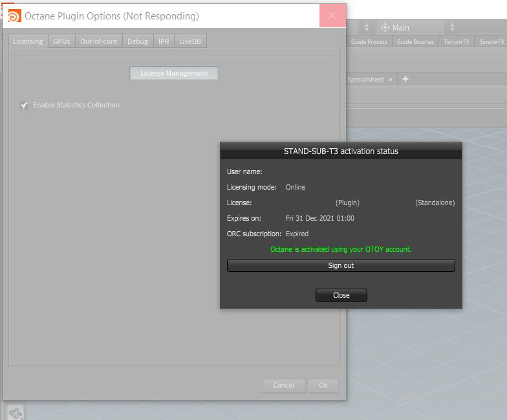Close the activation status dialog
This screenshot has width=507, height=420.
(x=341, y=295)
